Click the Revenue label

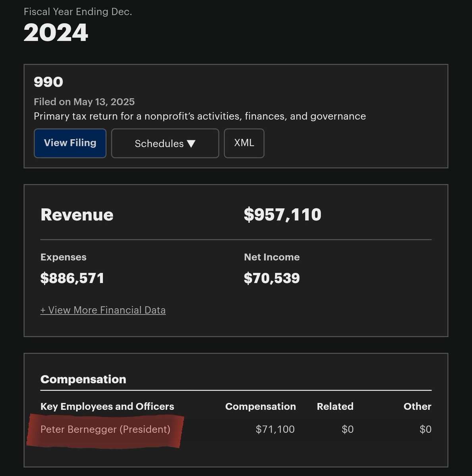click(x=77, y=215)
